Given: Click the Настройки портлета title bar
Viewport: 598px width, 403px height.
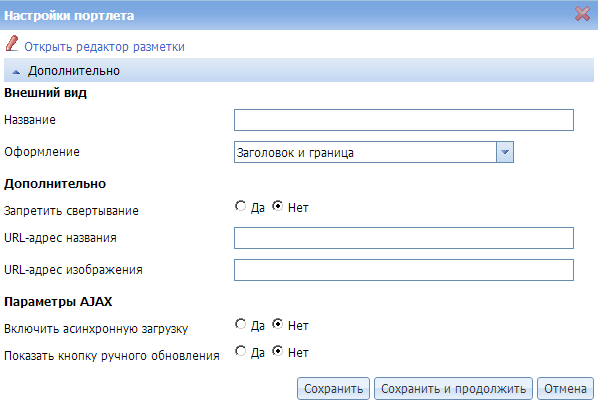Looking at the screenshot, I should coord(299,15).
